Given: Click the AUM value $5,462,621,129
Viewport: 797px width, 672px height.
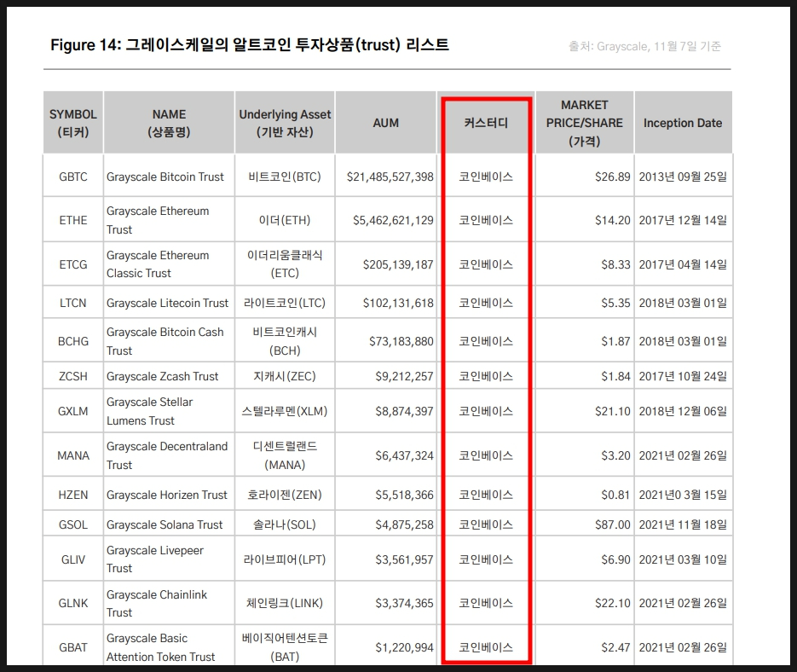Looking at the screenshot, I should [x=393, y=220].
